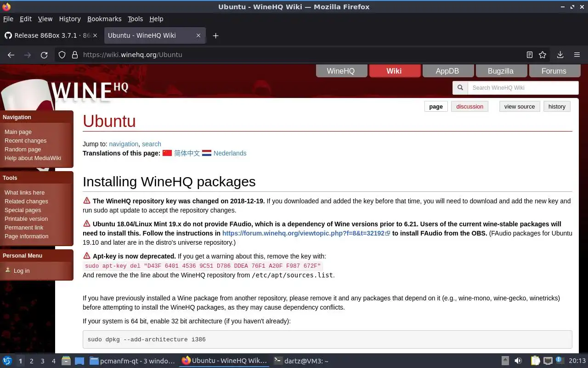Jump to navigation link

coord(124,144)
